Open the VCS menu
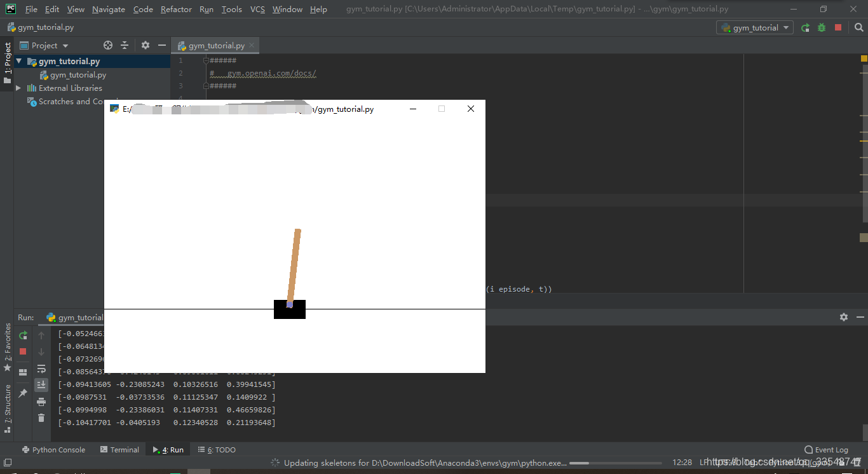The image size is (868, 474). (257, 9)
